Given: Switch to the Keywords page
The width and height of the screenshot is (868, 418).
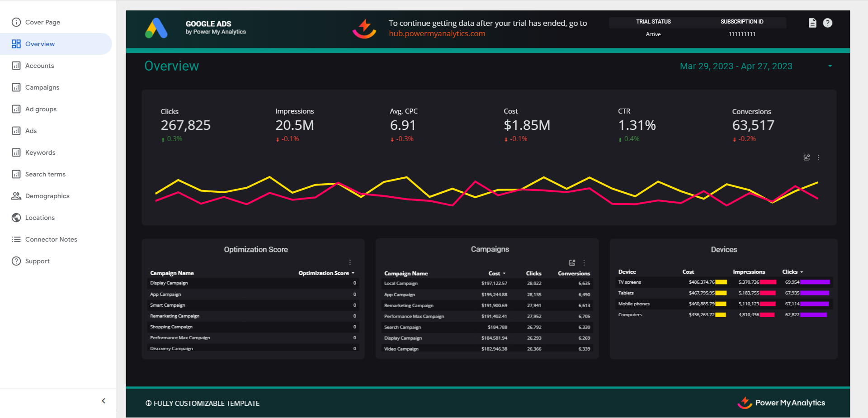Looking at the screenshot, I should point(16,152).
